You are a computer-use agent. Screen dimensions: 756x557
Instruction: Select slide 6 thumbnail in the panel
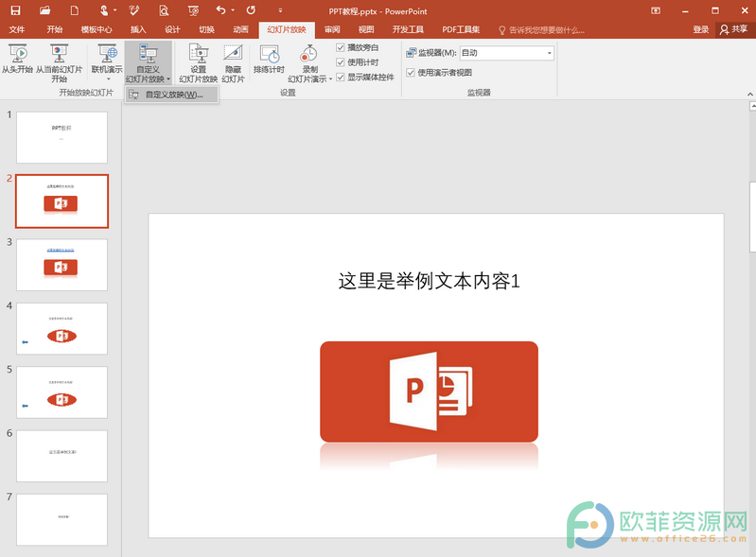[62, 456]
